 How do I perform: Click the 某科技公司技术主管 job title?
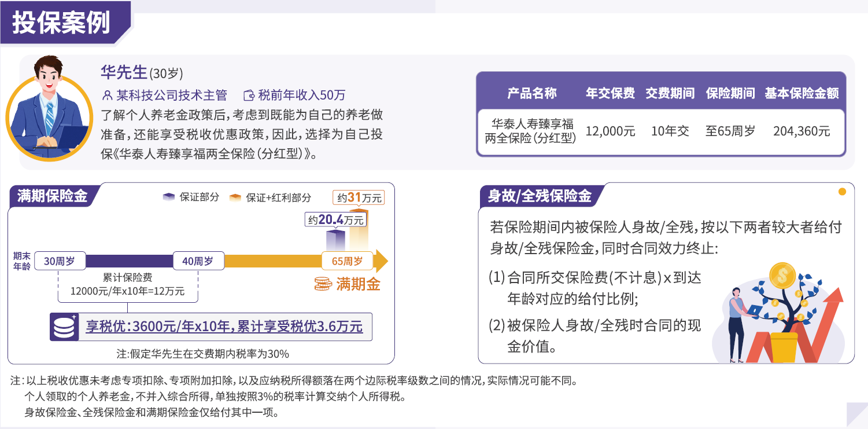click(172, 95)
